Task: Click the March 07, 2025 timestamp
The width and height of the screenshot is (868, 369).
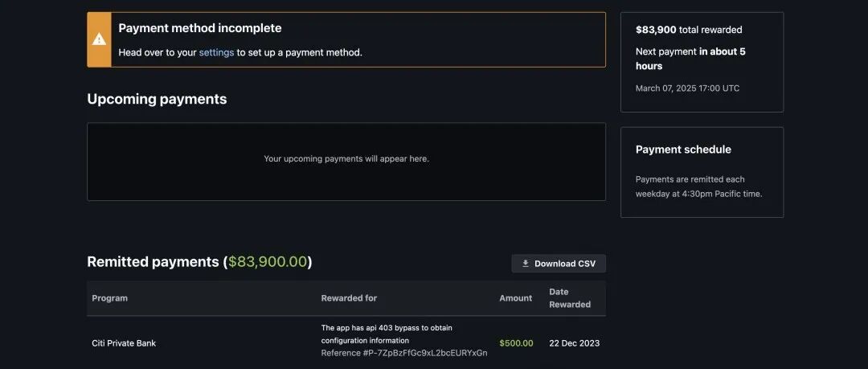Action: coord(687,88)
